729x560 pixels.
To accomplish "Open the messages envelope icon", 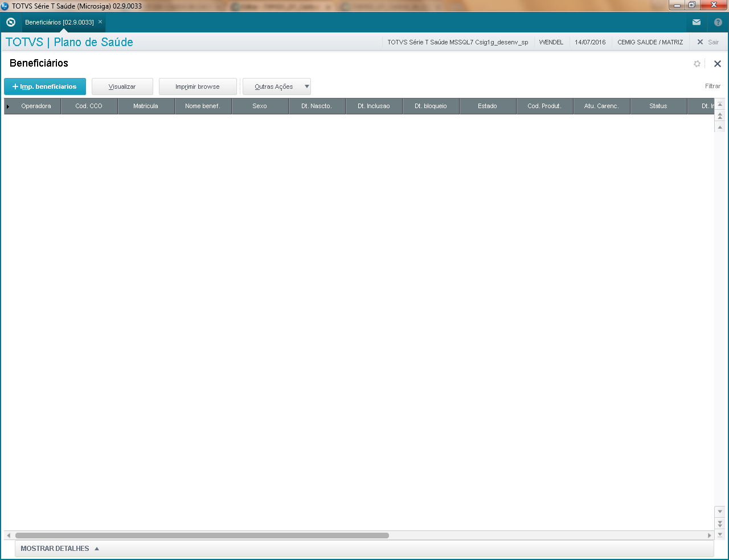I will [x=697, y=22].
